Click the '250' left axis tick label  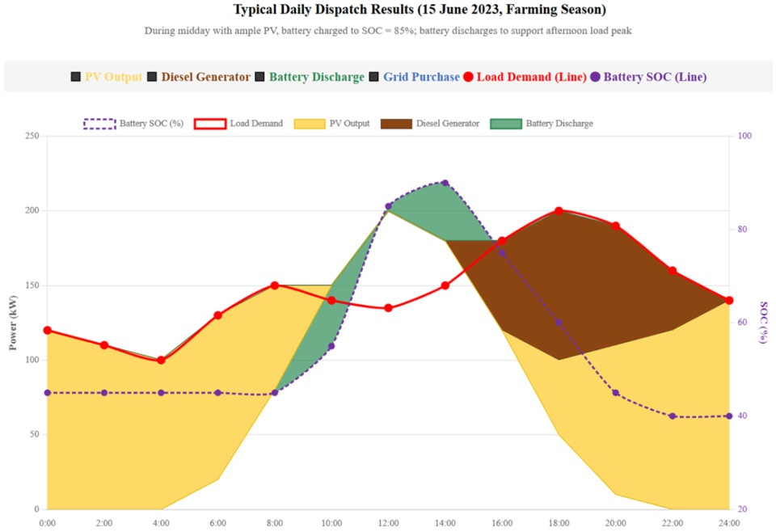(32, 136)
